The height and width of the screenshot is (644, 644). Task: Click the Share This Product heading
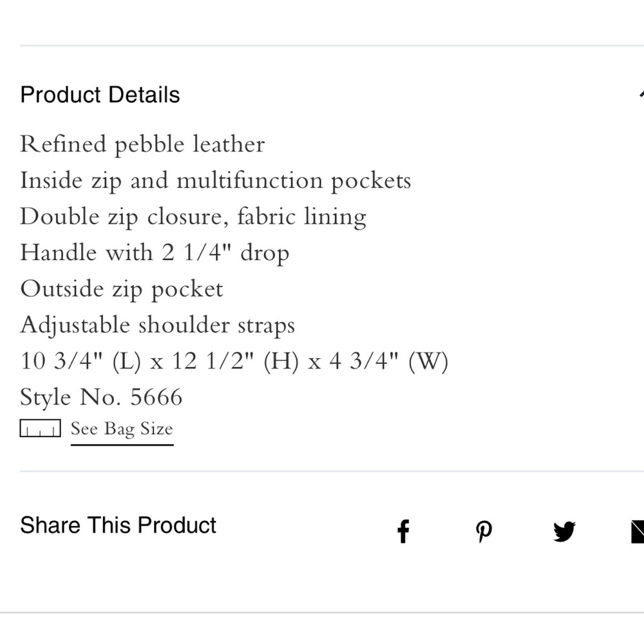point(118,525)
